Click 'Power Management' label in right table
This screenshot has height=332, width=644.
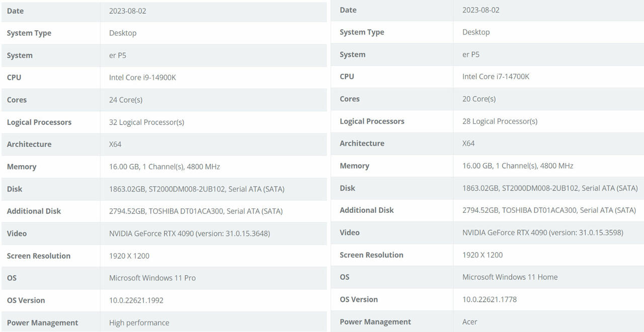[375, 322]
